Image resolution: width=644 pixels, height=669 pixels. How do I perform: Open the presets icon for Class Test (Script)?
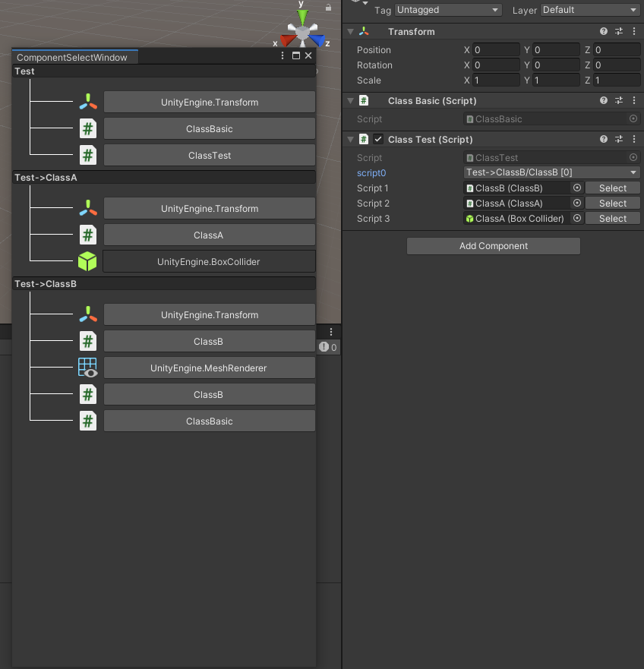(619, 139)
